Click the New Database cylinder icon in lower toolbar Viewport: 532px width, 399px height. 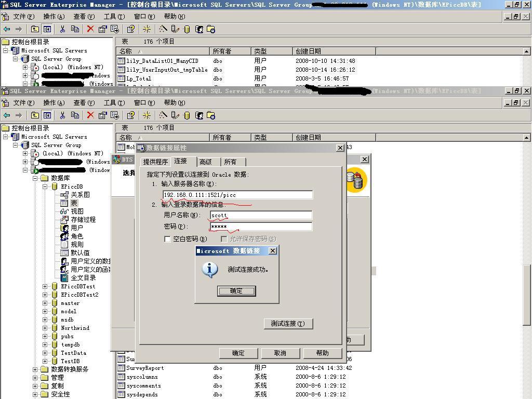point(187,116)
